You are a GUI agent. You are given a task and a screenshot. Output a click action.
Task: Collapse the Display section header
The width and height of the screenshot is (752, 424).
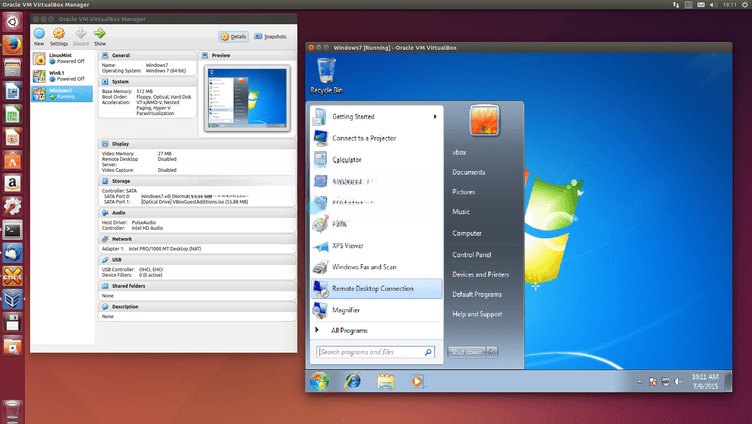(197, 144)
